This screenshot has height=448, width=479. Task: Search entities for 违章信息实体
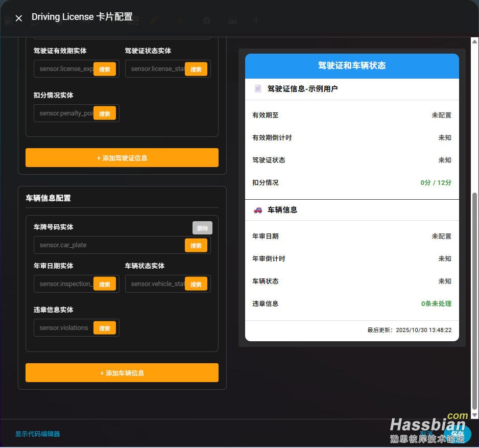click(104, 328)
